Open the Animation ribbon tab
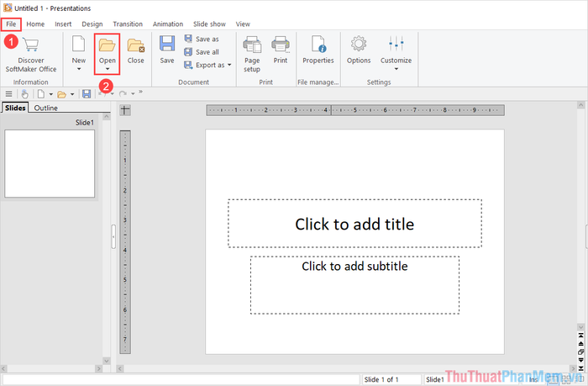Screen dimensions: 588x386 (x=168, y=24)
